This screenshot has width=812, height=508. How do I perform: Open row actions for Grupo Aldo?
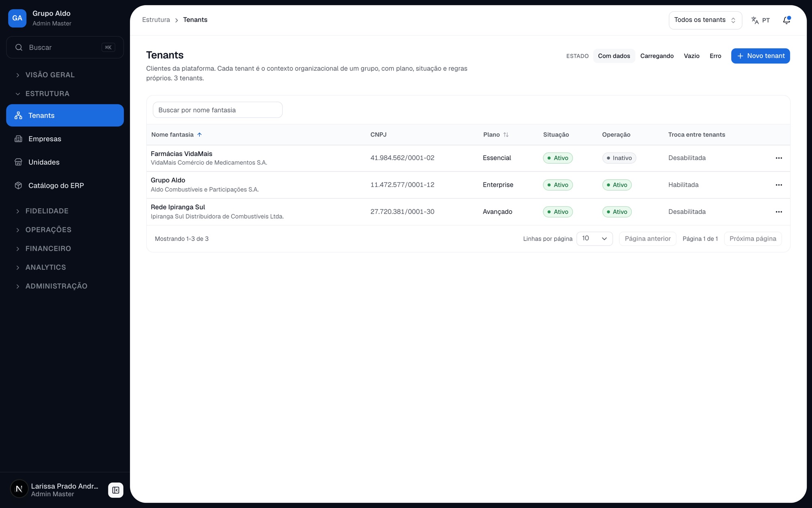[x=779, y=185]
